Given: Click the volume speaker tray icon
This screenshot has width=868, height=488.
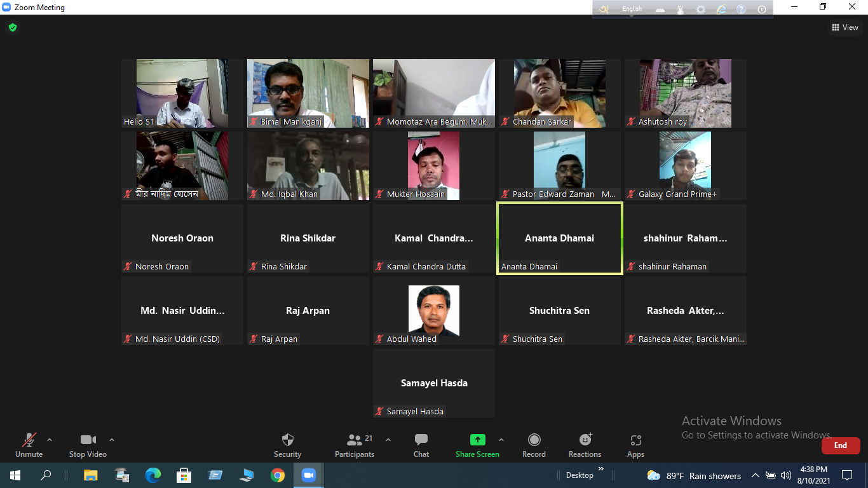Looking at the screenshot, I should pos(786,475).
